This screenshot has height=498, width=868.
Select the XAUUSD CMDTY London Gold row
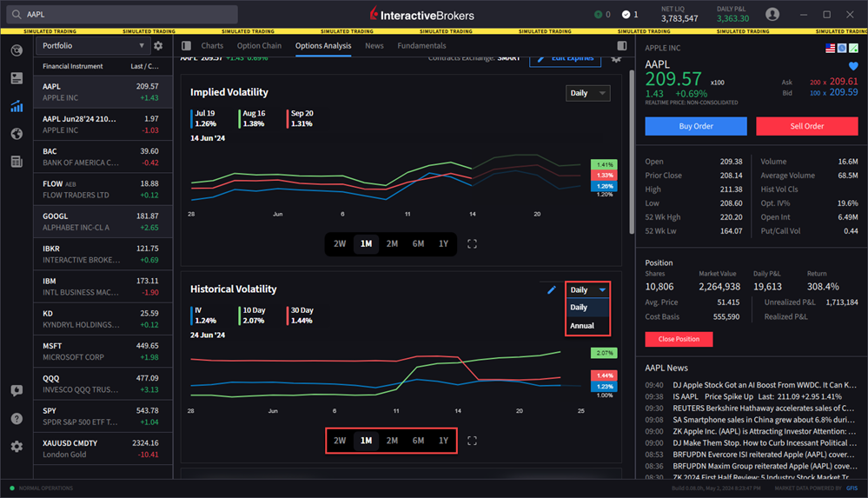103,448
